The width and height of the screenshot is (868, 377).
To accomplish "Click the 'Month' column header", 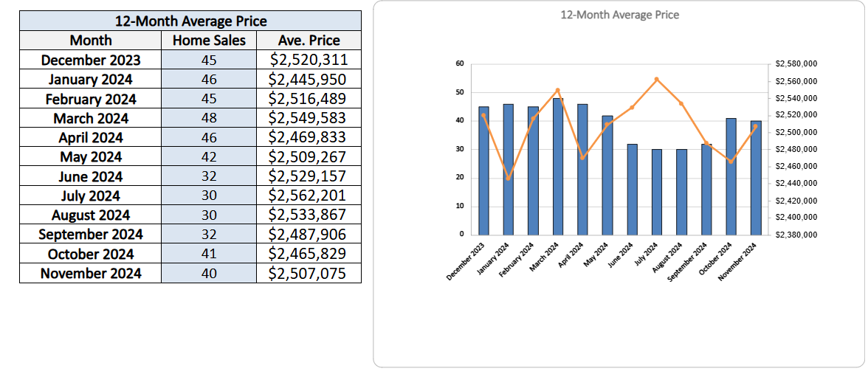I will (x=91, y=41).
